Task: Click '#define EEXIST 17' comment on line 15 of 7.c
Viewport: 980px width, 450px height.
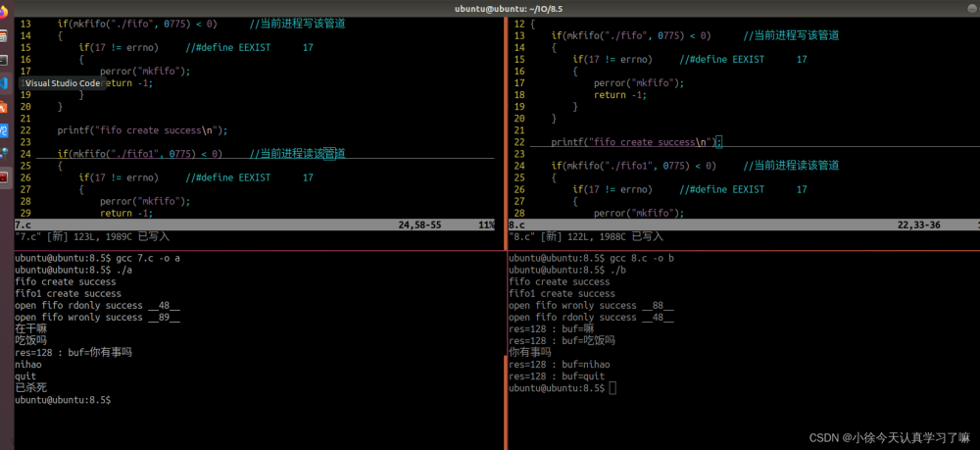Action: [249, 47]
